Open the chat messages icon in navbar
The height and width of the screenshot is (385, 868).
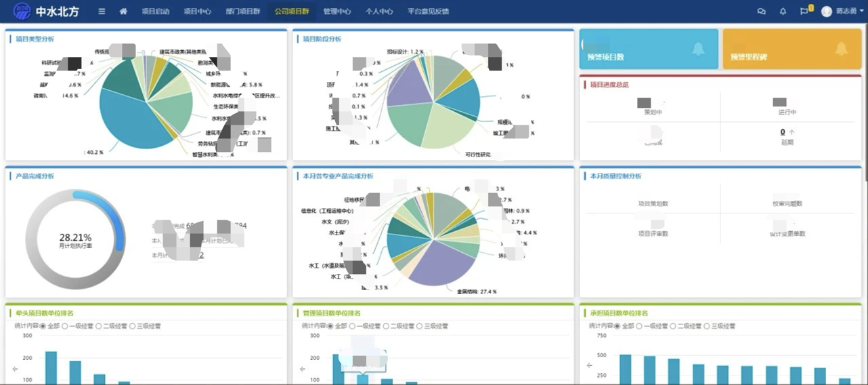761,12
